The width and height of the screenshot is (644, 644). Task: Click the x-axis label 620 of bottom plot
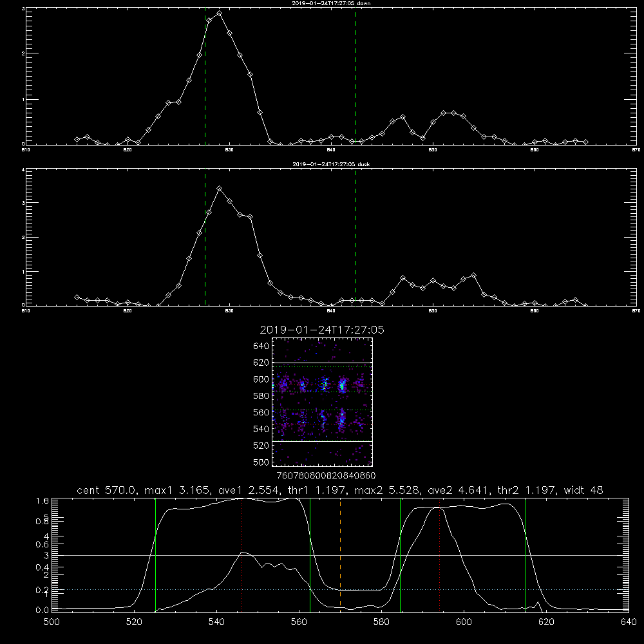pyautogui.click(x=546, y=622)
